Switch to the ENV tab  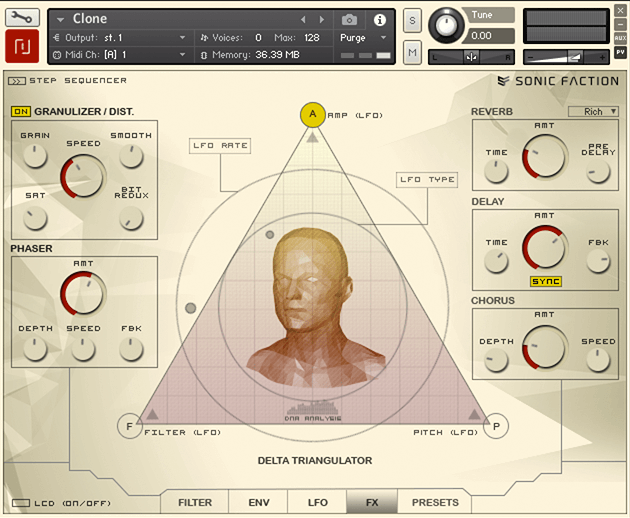point(258,502)
